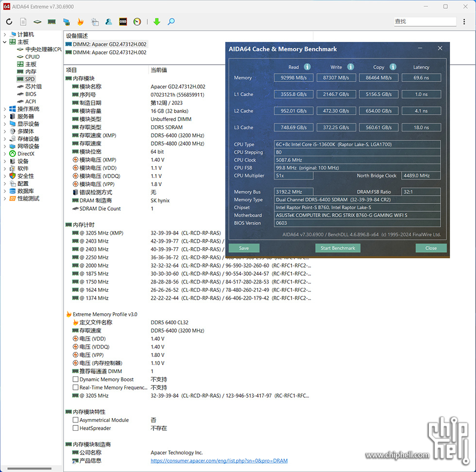Image resolution: width=476 pixels, height=472 pixels.
Task: Expand the 计算机 tree node
Action: pyautogui.click(x=4, y=34)
